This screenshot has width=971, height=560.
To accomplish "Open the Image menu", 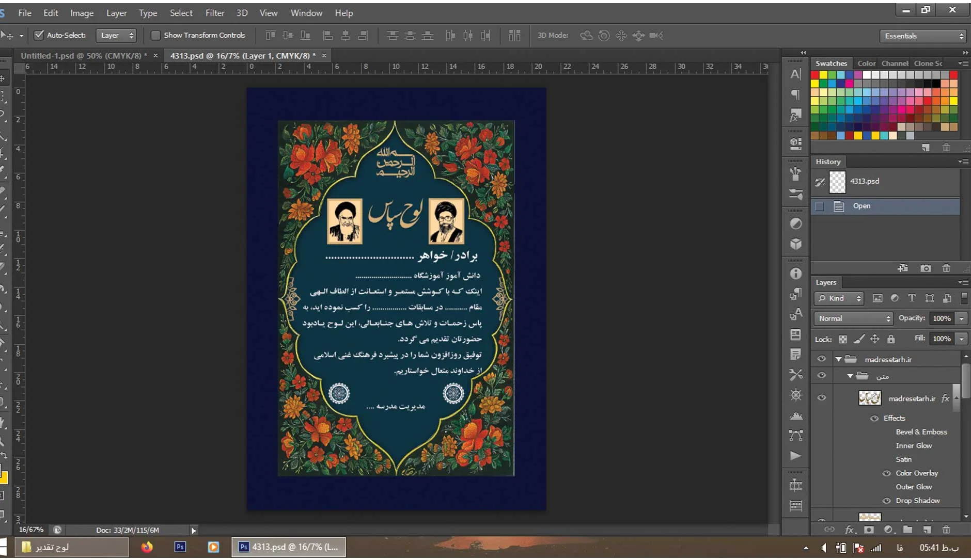I will pyautogui.click(x=82, y=13).
